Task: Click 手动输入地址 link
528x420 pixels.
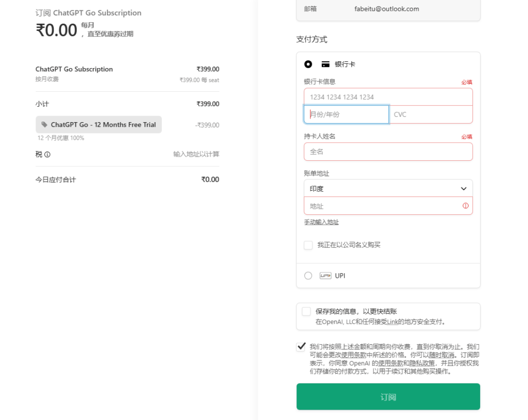Action: click(321, 223)
